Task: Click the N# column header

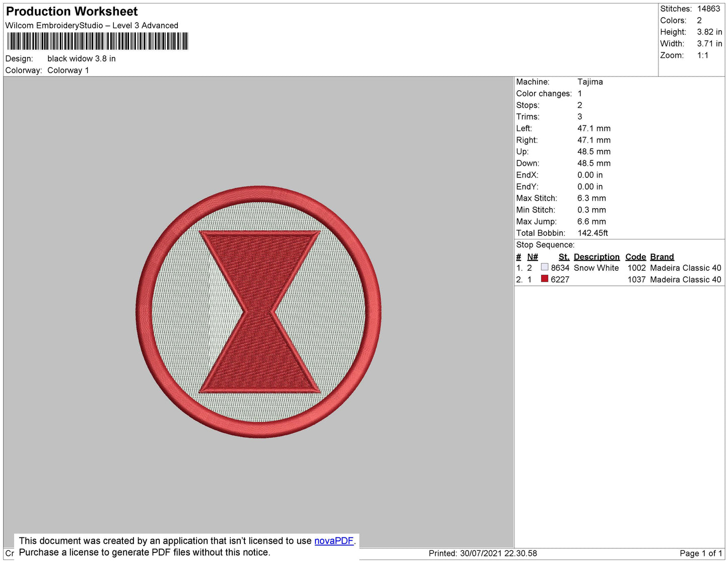Action: click(533, 257)
